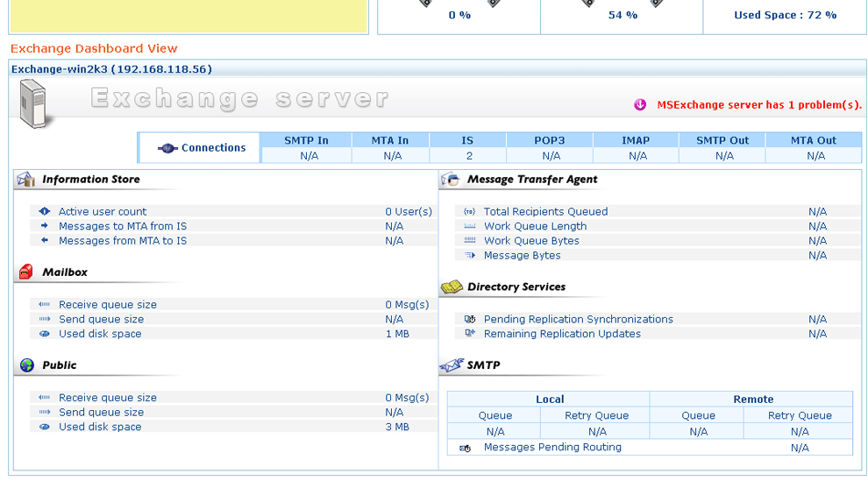The image size is (868, 481).
Task: Click the SMTP envelope icon
Action: (x=451, y=365)
